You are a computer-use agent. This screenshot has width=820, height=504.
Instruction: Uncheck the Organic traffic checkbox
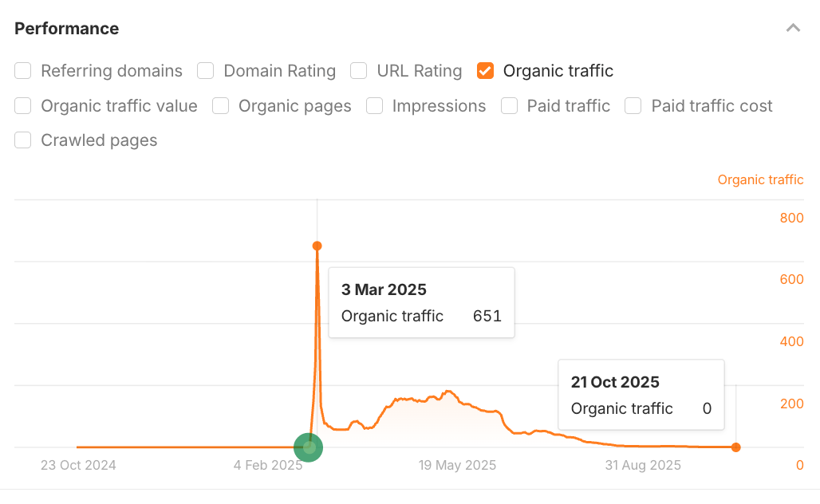coord(485,71)
